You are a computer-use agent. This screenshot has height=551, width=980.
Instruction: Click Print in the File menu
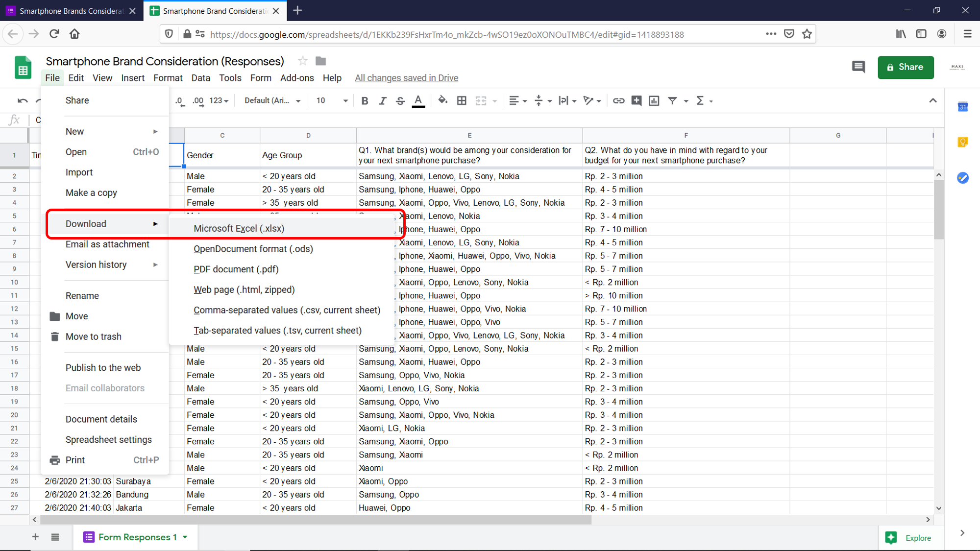point(105,460)
